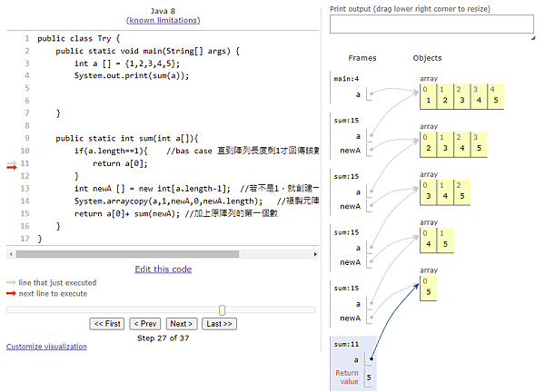Click code line 'return a[0];'

(x=120, y=163)
